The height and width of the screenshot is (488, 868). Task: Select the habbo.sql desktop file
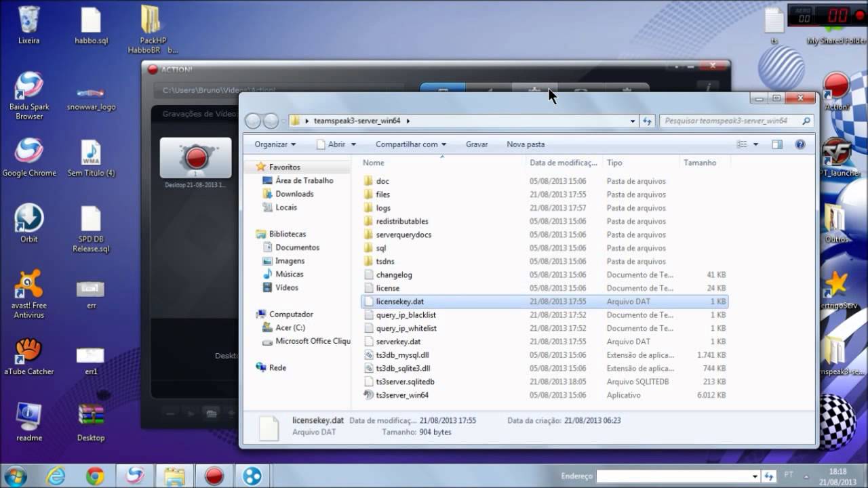(x=91, y=25)
